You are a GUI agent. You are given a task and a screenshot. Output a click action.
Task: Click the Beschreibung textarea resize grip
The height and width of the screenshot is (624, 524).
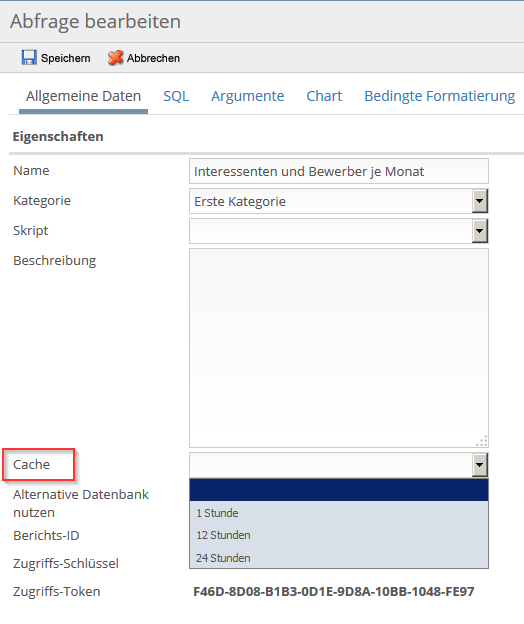pyautogui.click(x=482, y=441)
